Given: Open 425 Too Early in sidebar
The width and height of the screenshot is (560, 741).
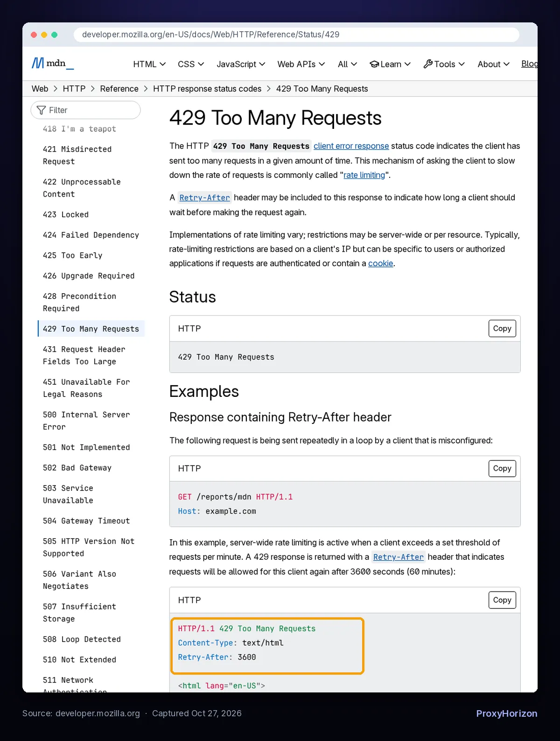Looking at the screenshot, I should tap(72, 255).
